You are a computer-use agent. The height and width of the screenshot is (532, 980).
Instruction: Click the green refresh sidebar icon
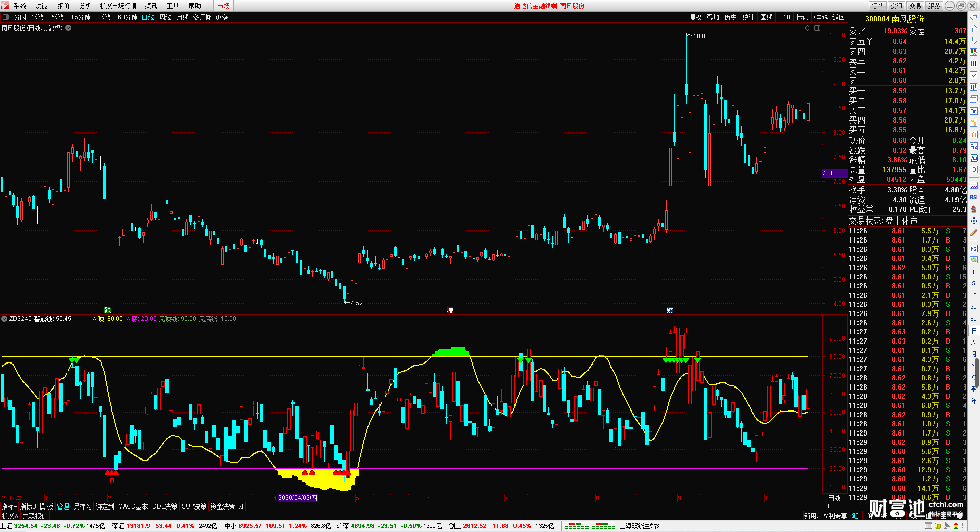tap(974, 260)
